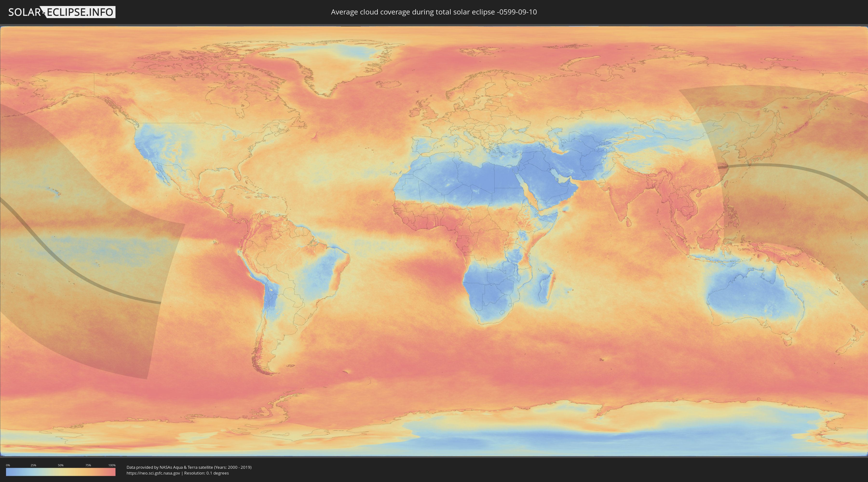The image size is (868, 482).
Task: Click the average cloud coverage title text
Action: pos(434,12)
